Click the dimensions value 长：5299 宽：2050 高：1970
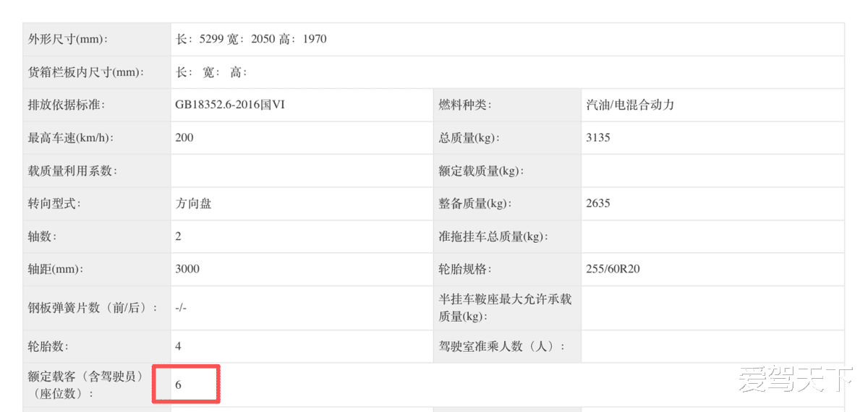The image size is (868, 412). [x=251, y=39]
